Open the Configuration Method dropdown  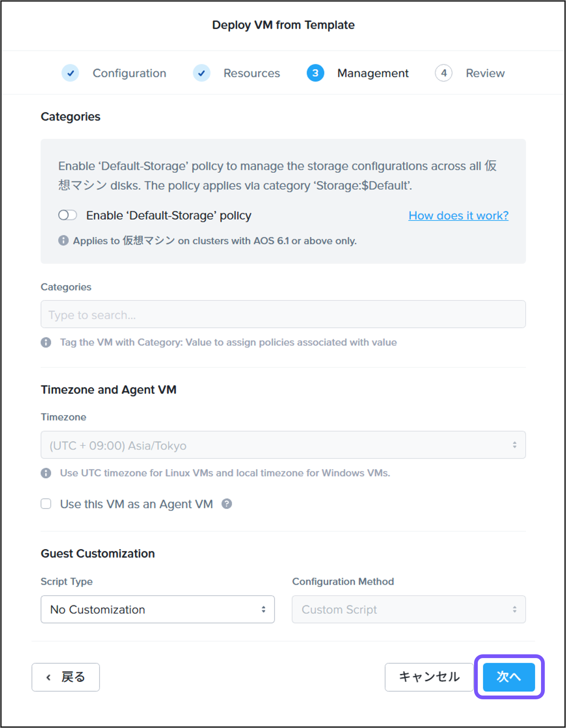click(408, 609)
